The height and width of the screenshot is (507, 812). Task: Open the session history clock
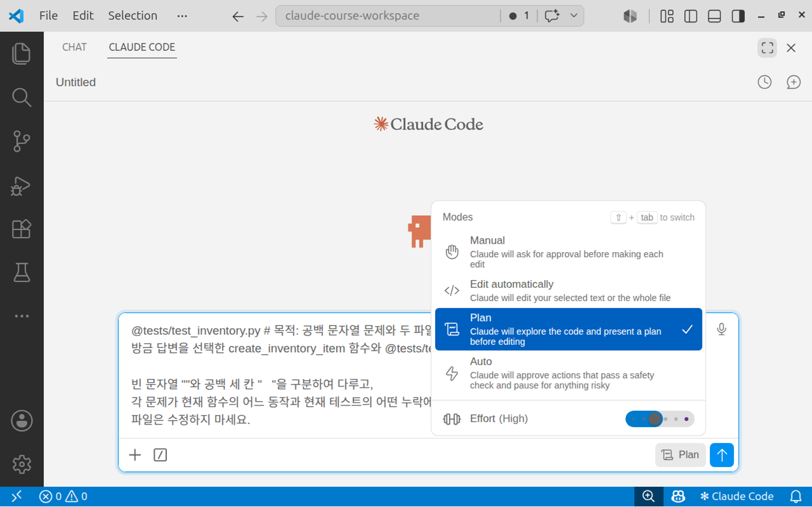coord(765,82)
